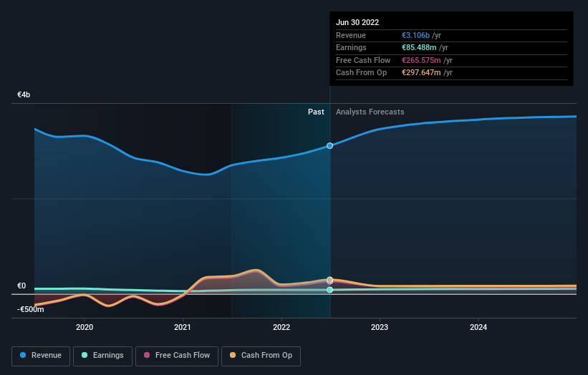
Task: Toggle the Cash From Op legend button
Action: [261, 356]
